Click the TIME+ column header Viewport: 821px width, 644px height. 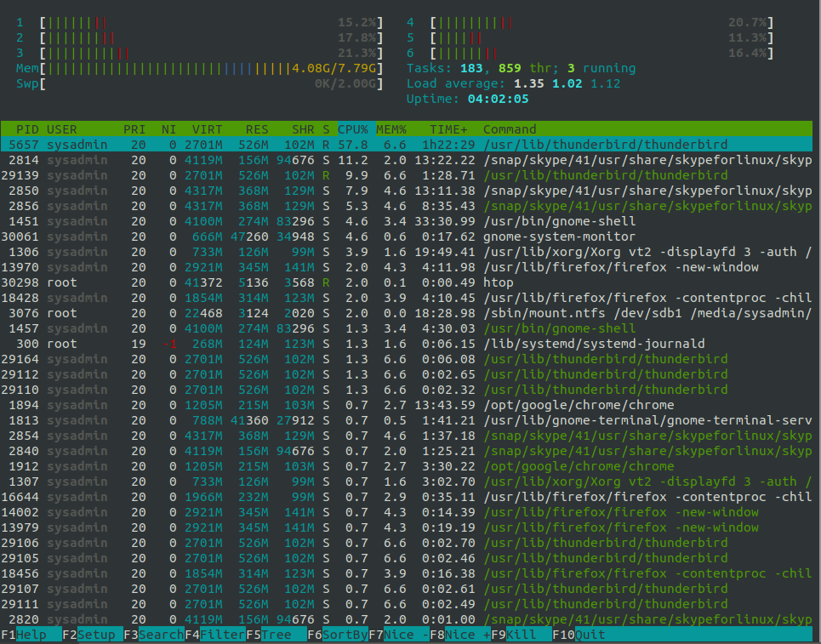[x=448, y=129]
